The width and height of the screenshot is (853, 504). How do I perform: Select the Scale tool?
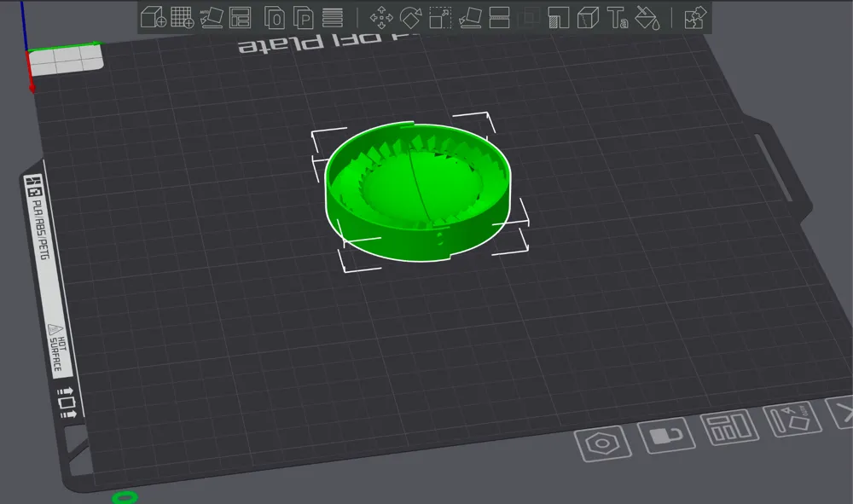tap(440, 17)
